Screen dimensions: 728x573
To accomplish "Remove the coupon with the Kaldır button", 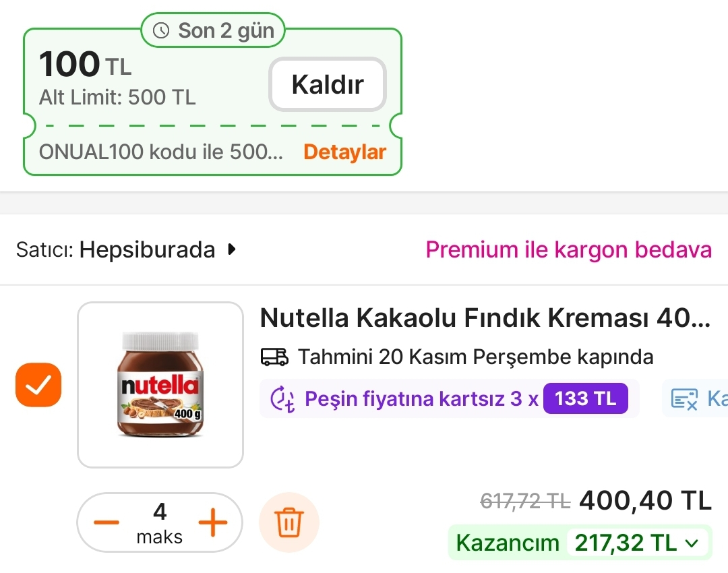I will (328, 84).
